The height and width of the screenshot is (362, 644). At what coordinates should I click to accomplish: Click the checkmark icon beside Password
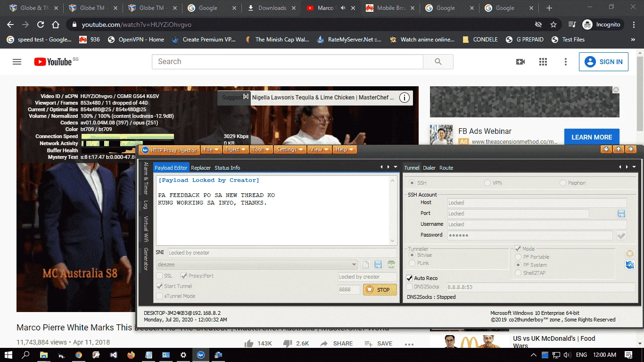(x=621, y=235)
